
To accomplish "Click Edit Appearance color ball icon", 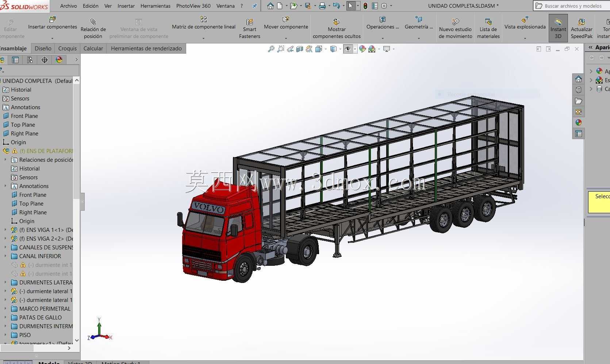I will point(362,49).
